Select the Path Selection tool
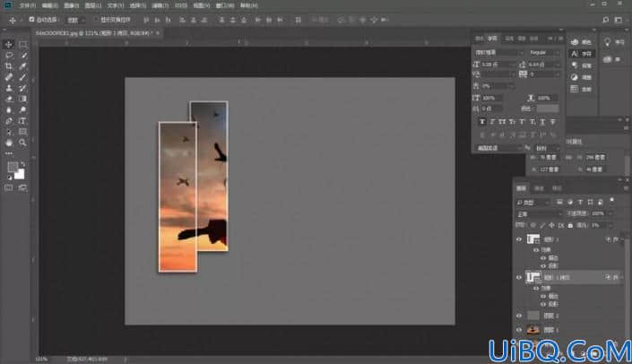The image size is (632, 364). (8, 132)
